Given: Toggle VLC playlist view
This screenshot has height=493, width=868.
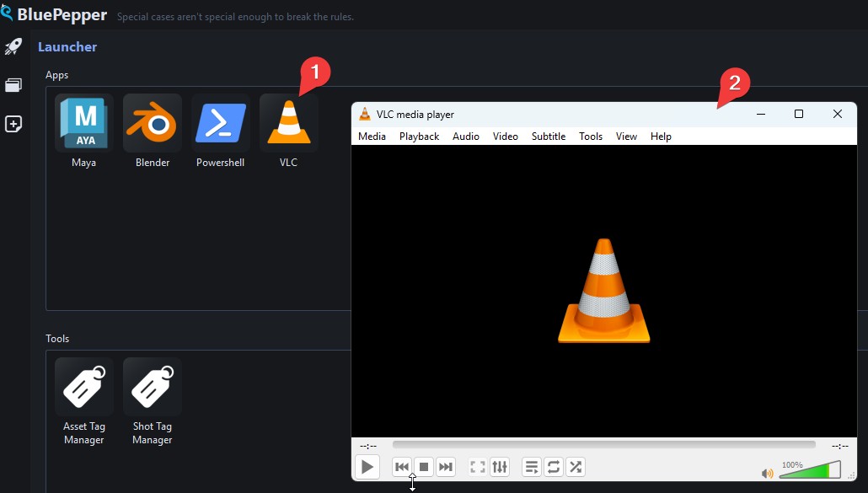Looking at the screenshot, I should 532,467.
